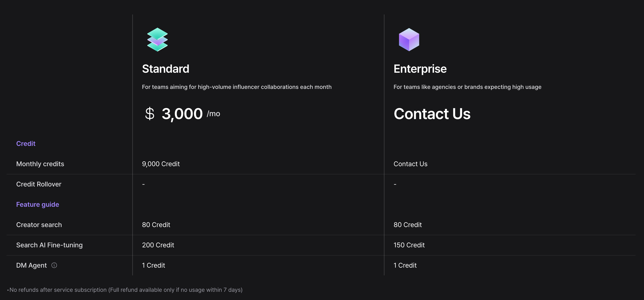Click the Enterprise 80 Credit creator search value
The height and width of the screenshot is (300, 644).
(x=407, y=225)
